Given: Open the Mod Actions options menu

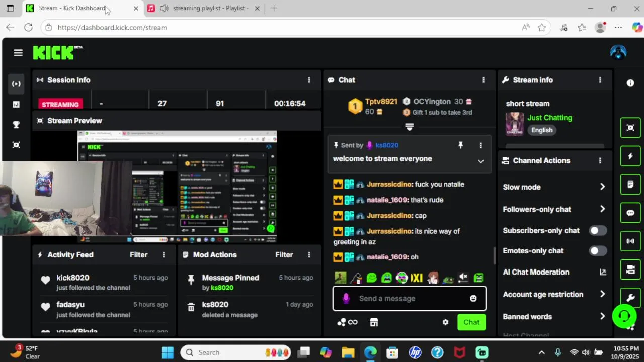Looking at the screenshot, I should pyautogui.click(x=309, y=255).
